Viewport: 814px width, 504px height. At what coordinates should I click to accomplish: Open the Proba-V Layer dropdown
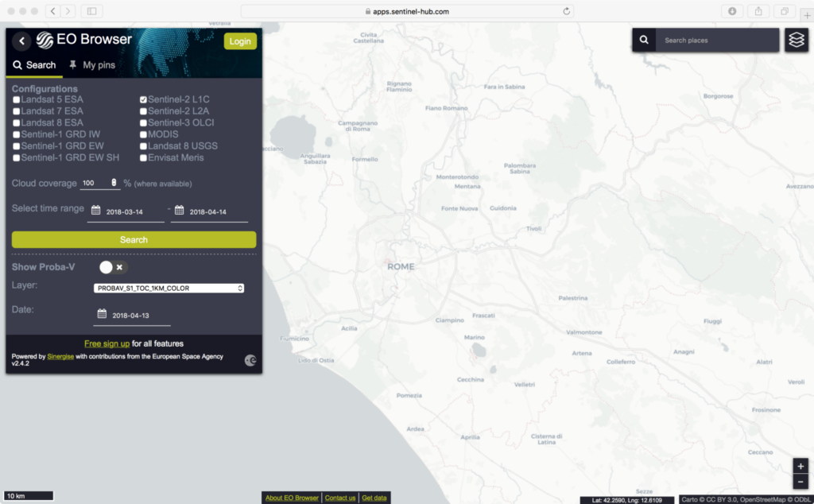tap(169, 288)
